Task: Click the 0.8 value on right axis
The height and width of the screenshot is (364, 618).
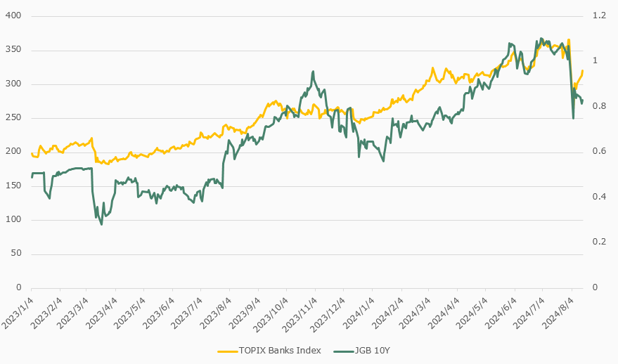Action: point(601,106)
